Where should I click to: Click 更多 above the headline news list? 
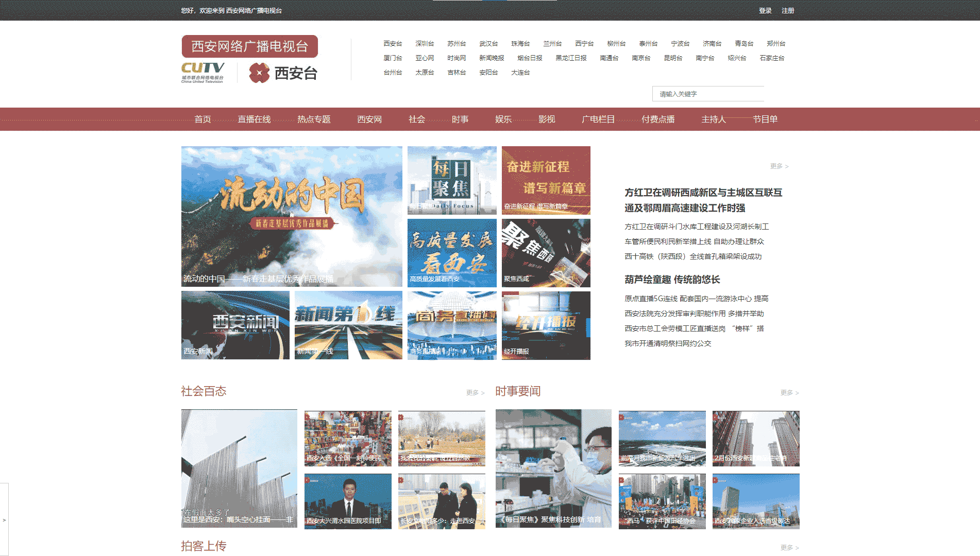779,166
